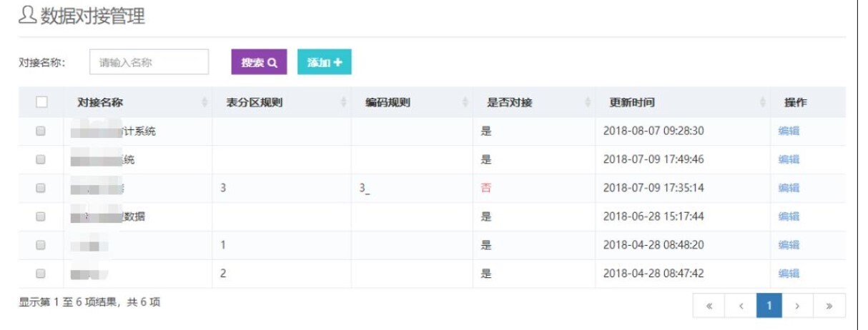Toggle the select-all checkbox in table header
The image size is (868, 330).
click(x=41, y=102)
